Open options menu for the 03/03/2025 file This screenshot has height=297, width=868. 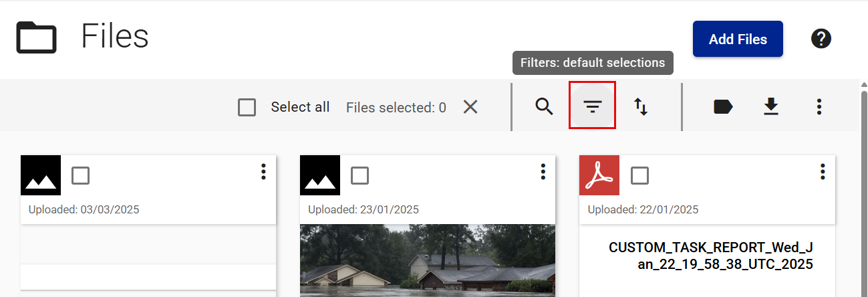pyautogui.click(x=263, y=172)
